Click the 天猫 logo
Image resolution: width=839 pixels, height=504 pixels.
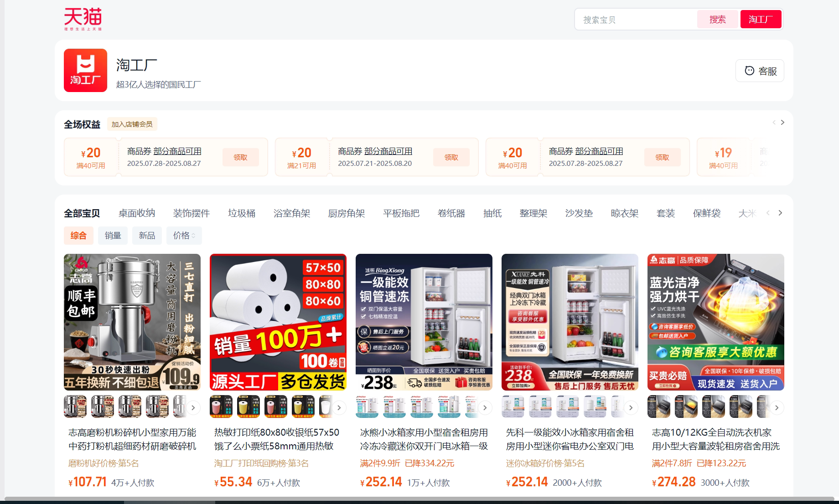pyautogui.click(x=83, y=19)
